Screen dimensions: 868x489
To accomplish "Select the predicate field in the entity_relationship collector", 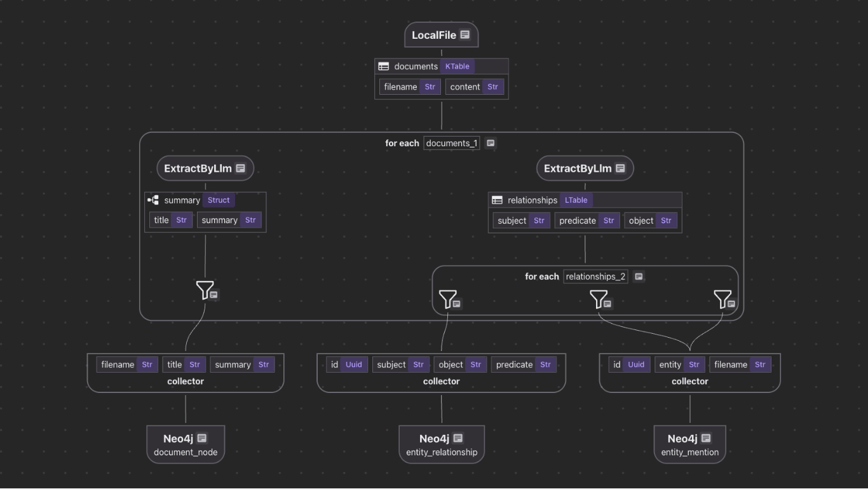I will click(525, 364).
